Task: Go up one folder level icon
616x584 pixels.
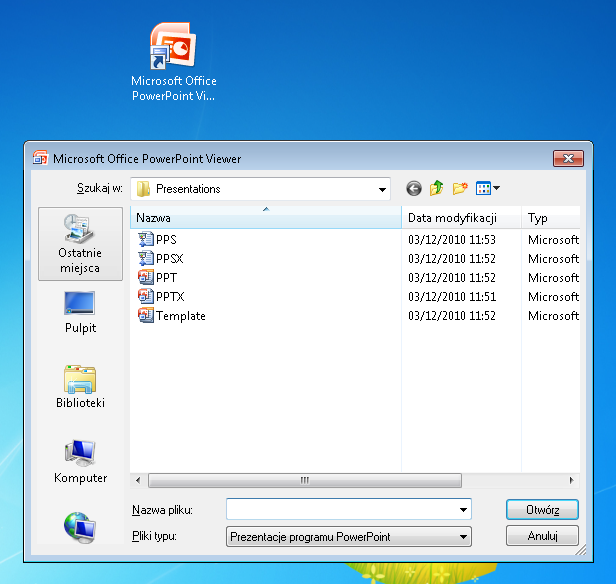Action: (436, 188)
